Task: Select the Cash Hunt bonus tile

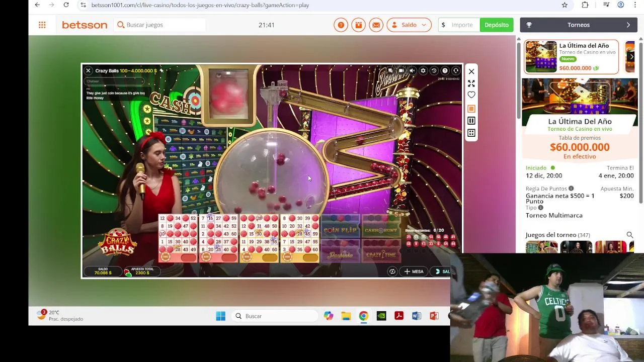Action: coord(381,226)
